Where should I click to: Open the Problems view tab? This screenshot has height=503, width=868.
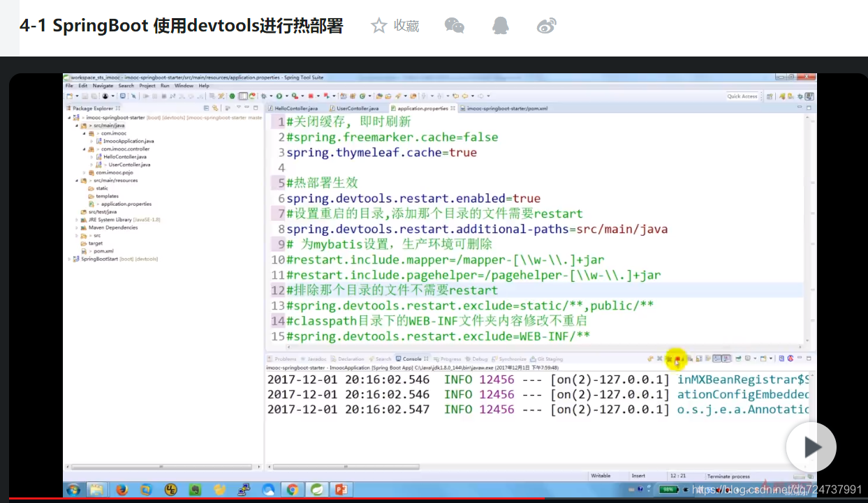click(x=283, y=359)
